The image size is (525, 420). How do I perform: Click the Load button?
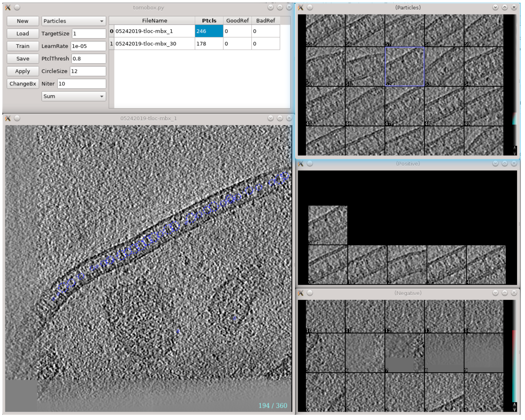(x=23, y=34)
